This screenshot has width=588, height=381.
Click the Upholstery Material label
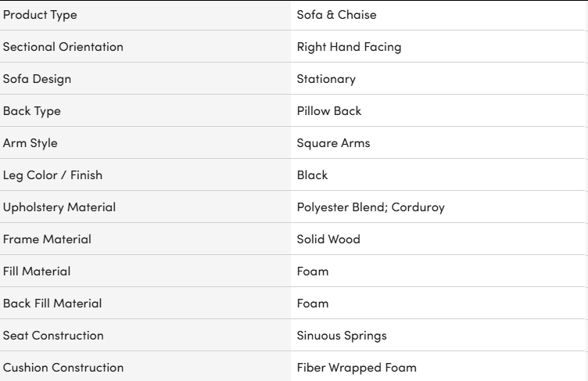(x=59, y=207)
